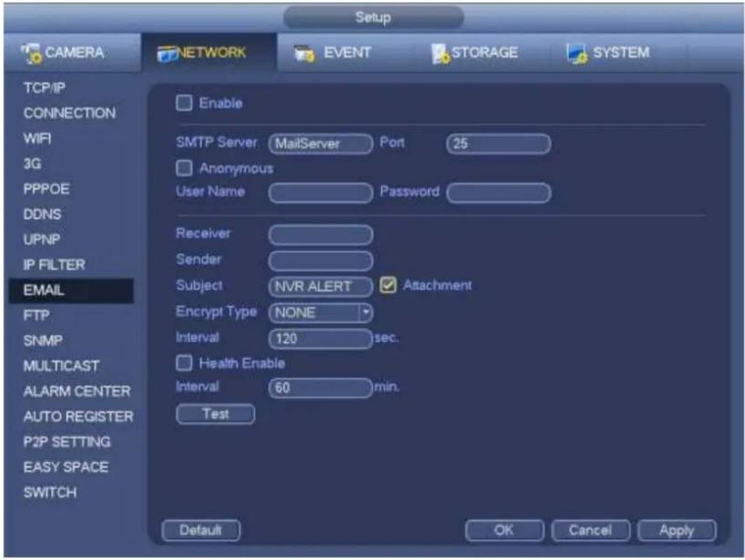Confirm with the OK button

[504, 530]
